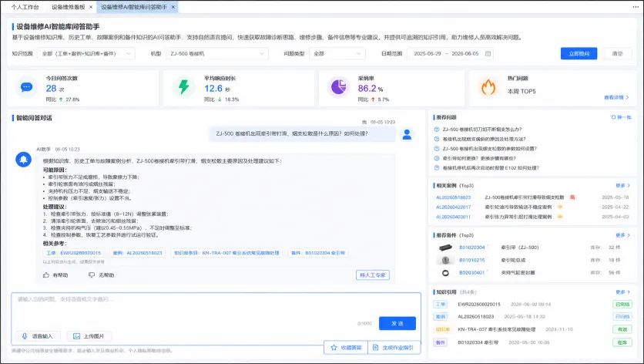The height and width of the screenshot is (364, 644).
Task: Open the 日期范围 date picker
Action: (451, 53)
